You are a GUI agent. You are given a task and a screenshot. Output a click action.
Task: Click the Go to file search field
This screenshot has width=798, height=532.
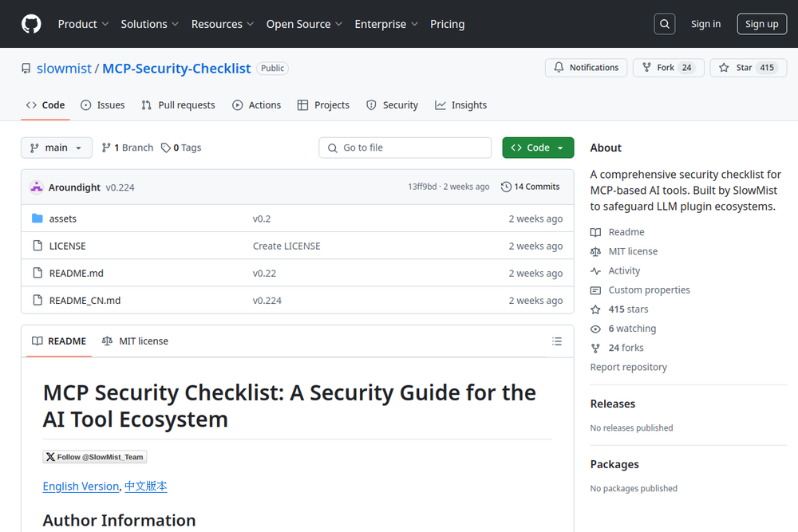coord(405,148)
